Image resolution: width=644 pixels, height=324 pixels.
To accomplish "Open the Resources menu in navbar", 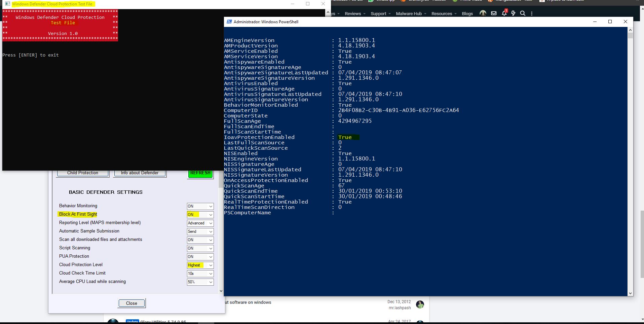I will 444,13.
